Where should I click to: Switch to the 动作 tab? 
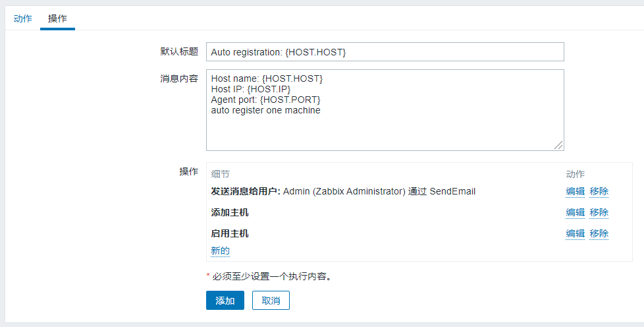point(22,18)
